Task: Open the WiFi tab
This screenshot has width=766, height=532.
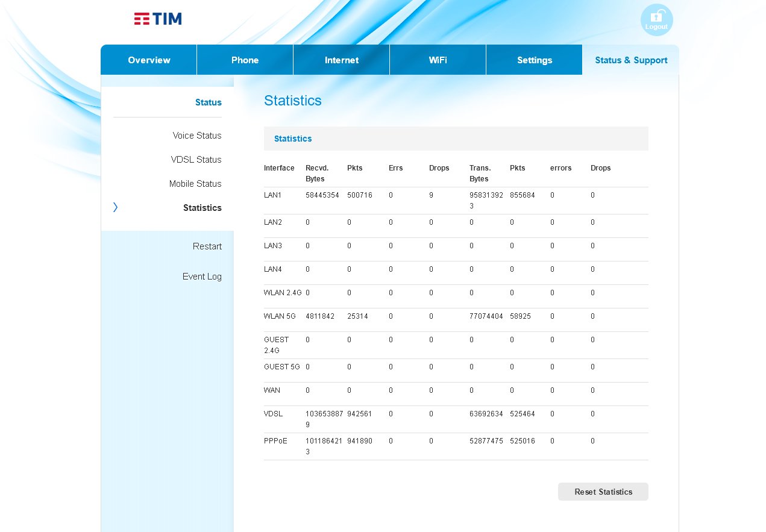Action: coord(438,60)
